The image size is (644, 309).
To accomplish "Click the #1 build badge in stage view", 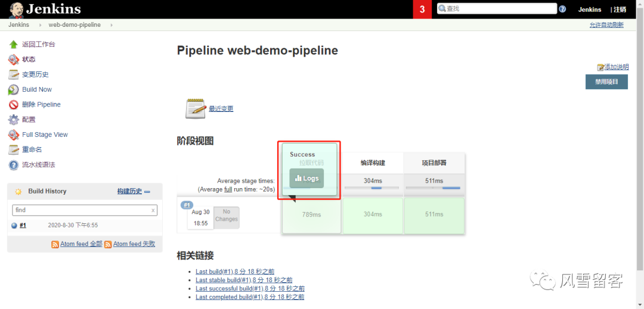I will (x=187, y=205).
